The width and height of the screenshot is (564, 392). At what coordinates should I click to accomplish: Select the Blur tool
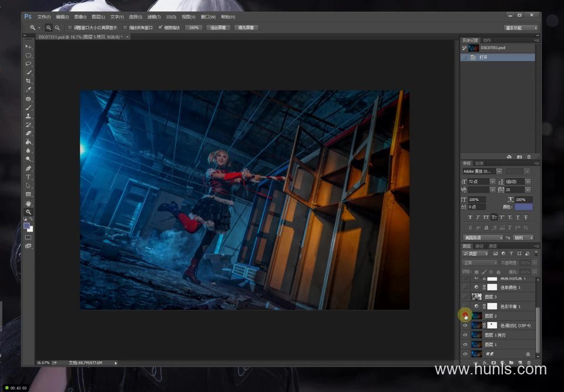28,150
